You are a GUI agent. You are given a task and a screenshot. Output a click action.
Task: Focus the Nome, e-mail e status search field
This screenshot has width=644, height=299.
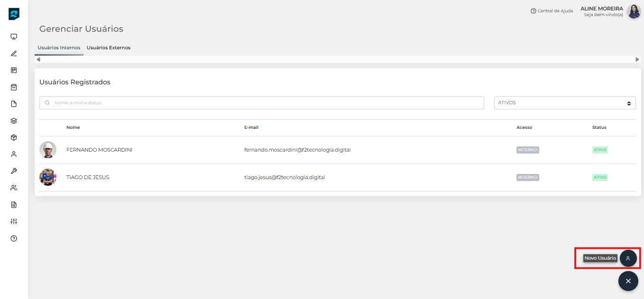(x=262, y=103)
